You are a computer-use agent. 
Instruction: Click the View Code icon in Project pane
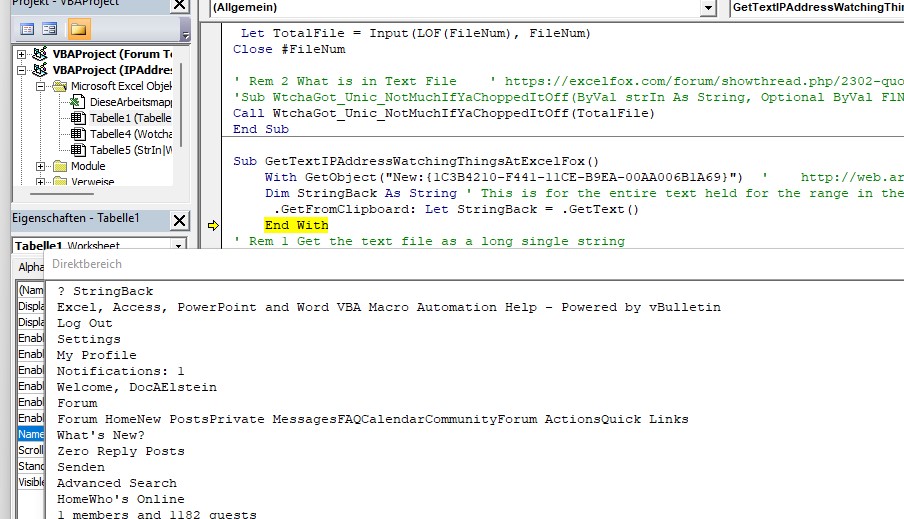coord(27,29)
